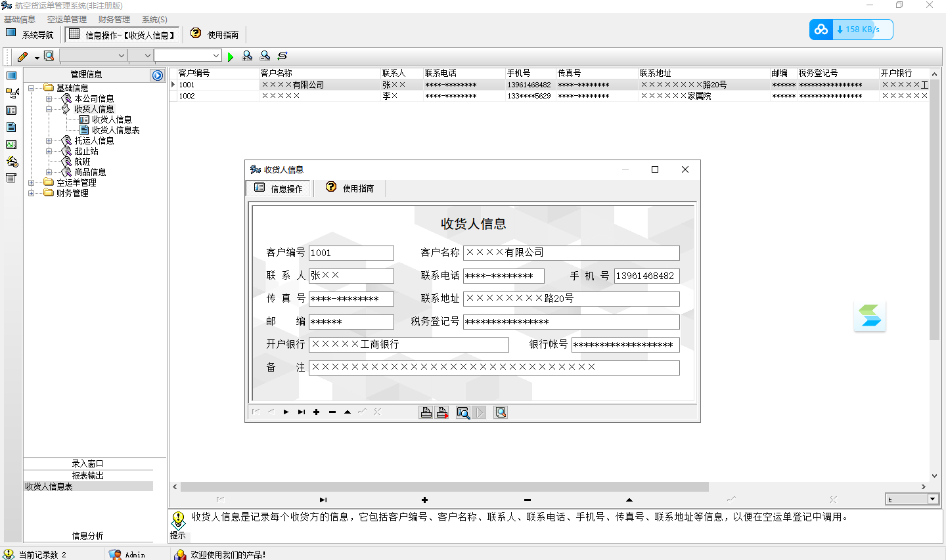Add a new record with the dialog plus button
Screen dimensions: 946x560
tap(317, 412)
